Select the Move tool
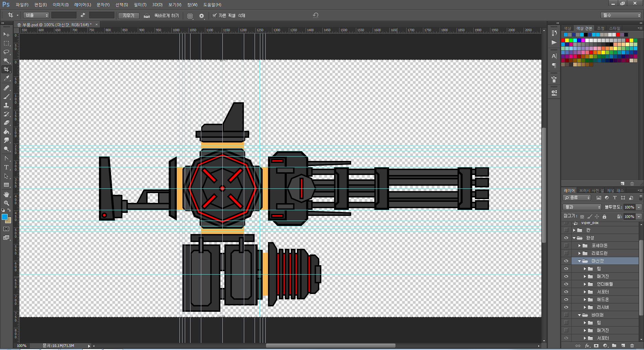The width and height of the screenshot is (644, 350). [x=6, y=35]
